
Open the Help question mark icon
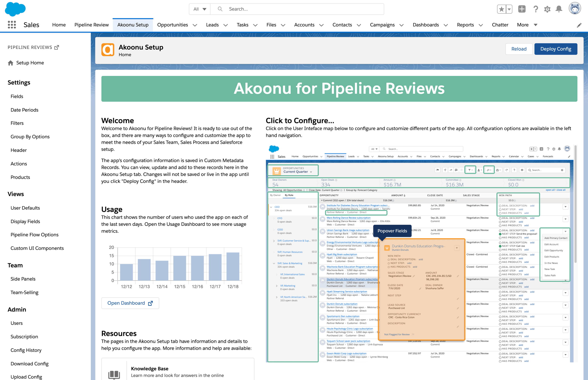click(x=535, y=9)
